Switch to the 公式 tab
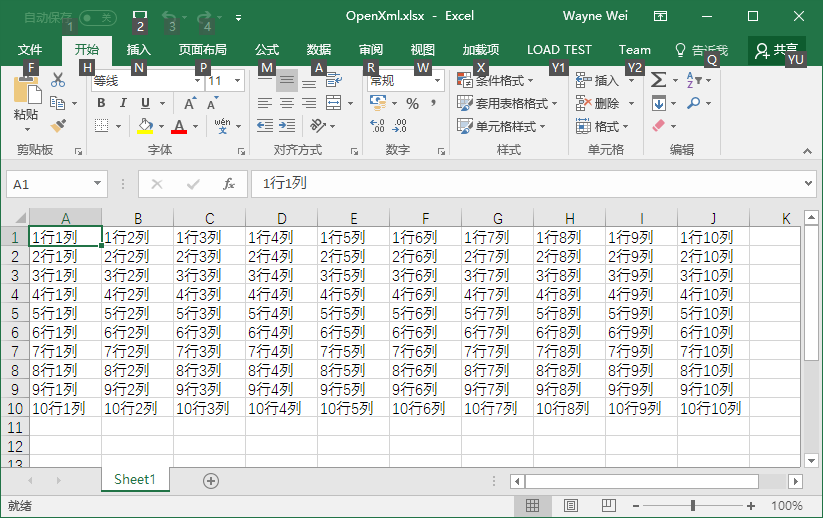 (x=267, y=50)
